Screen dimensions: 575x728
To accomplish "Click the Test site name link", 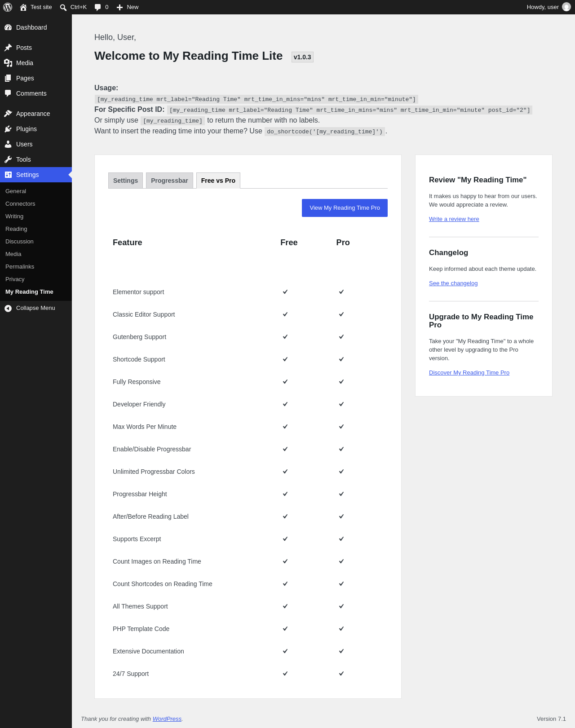I will click(41, 7).
